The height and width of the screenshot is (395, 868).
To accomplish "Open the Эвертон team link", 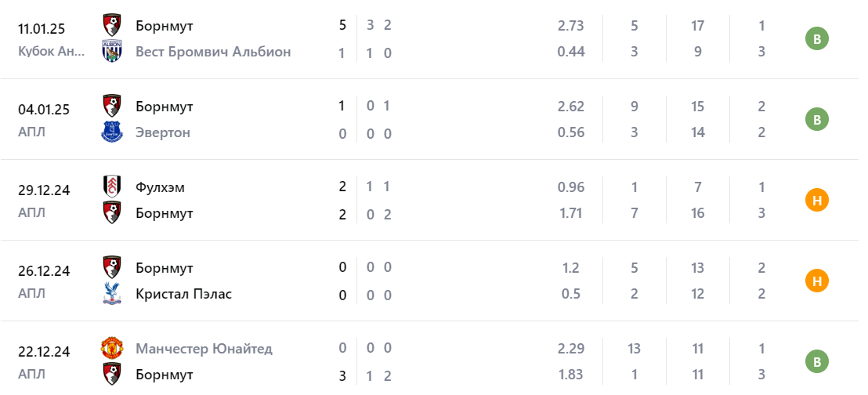I will click(x=163, y=132).
